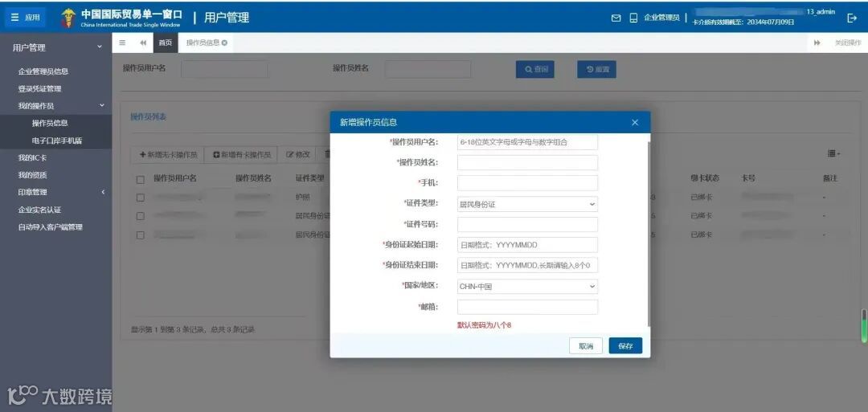
Task: Close the 新增操作员信息 dialog with X
Action: pos(635,122)
